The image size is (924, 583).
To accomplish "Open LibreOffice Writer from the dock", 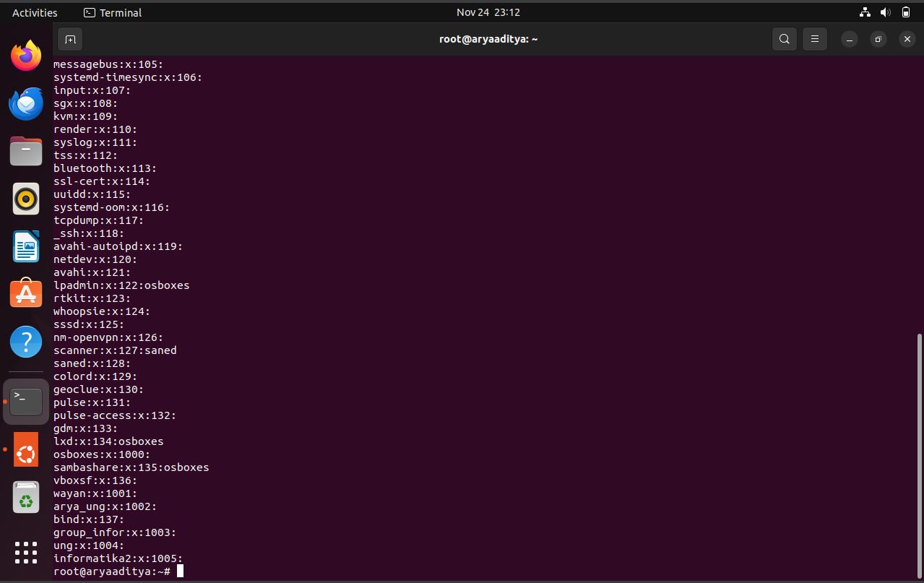I will [x=26, y=246].
